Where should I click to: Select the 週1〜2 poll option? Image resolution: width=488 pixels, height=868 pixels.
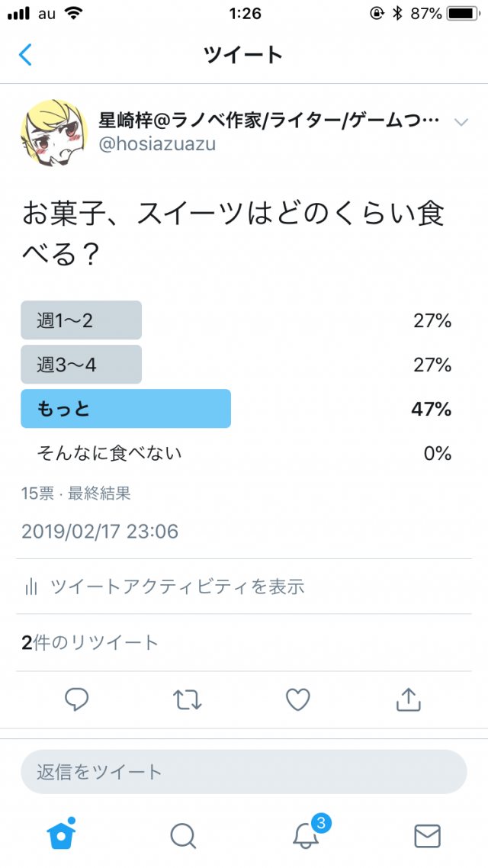pyautogui.click(x=82, y=320)
